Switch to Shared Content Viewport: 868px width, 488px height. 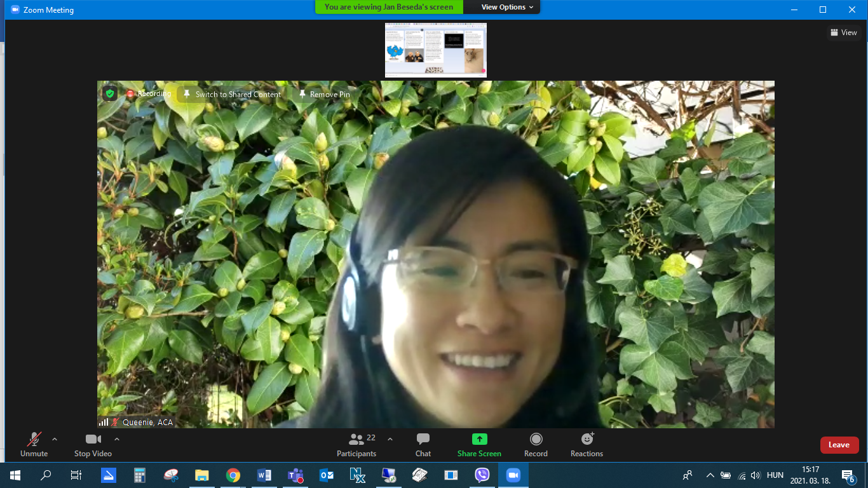click(232, 94)
